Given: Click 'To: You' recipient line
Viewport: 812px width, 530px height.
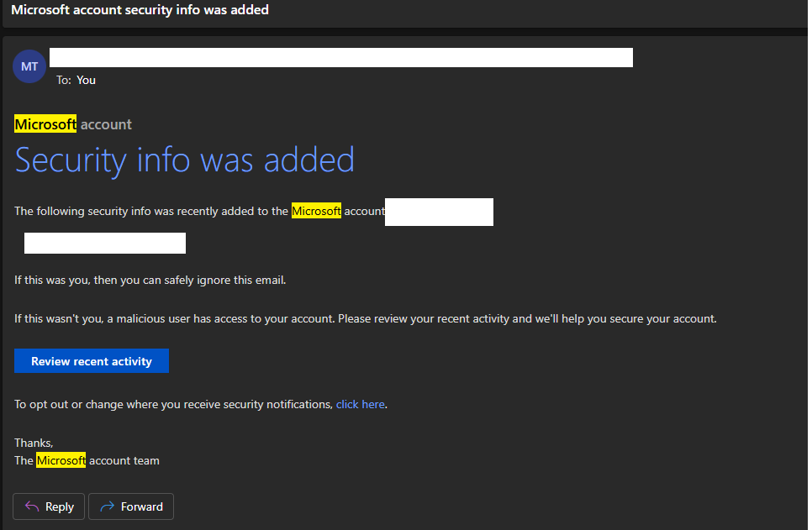Looking at the screenshot, I should point(76,80).
